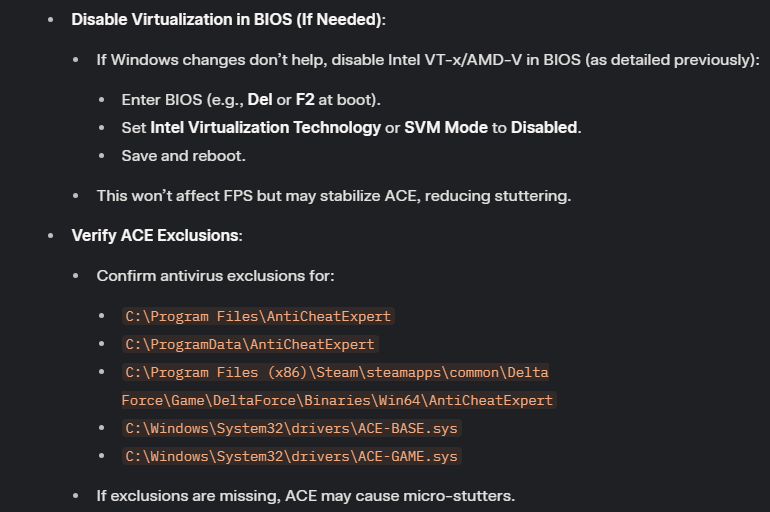
Task: Click the "If exclusions are missing" sentence
Action: pos(305,496)
